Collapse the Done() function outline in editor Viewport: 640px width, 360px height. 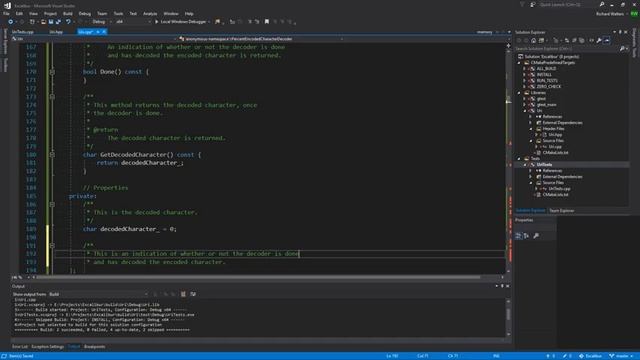pyautogui.click(x=52, y=72)
